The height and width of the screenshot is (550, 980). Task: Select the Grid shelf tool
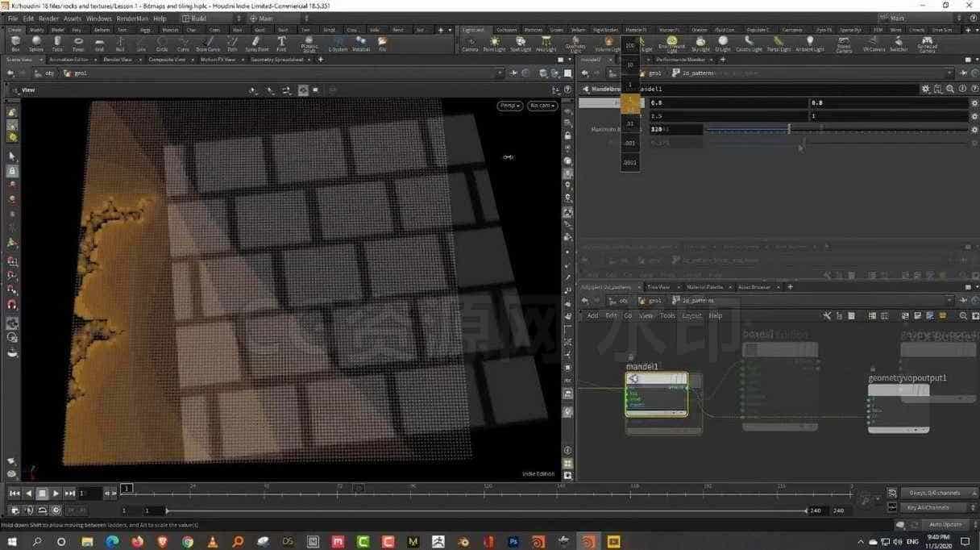99,43
